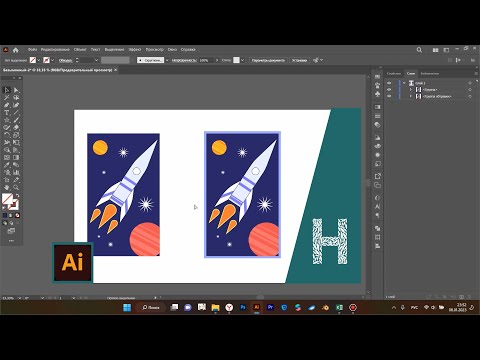The width and height of the screenshot is (480, 360).
Task: Click the Установки button
Action: [299, 60]
